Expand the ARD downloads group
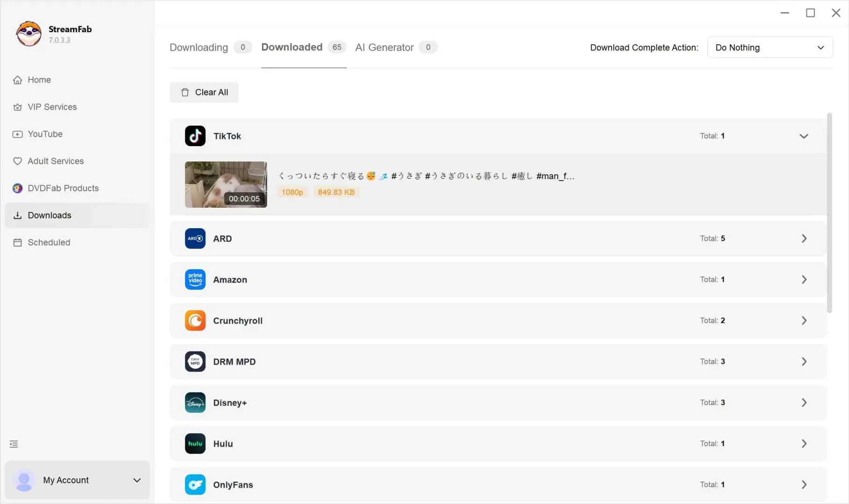Image resolution: width=849 pixels, height=504 pixels. pos(804,238)
